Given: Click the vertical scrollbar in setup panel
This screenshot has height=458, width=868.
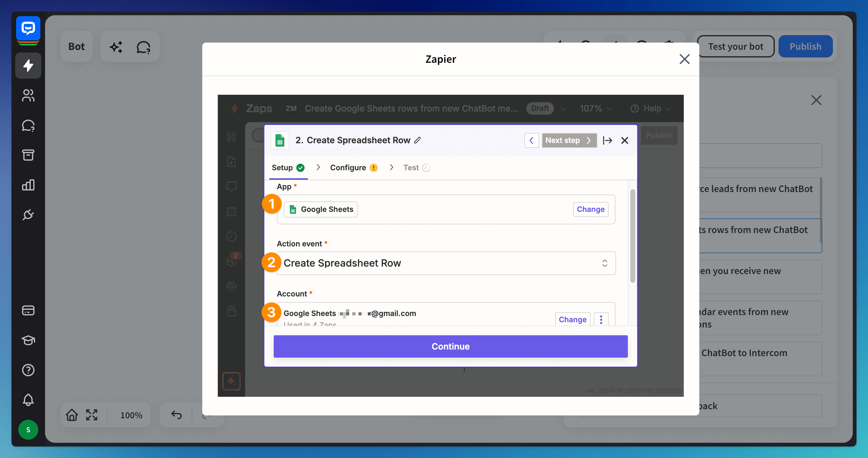Looking at the screenshot, I should point(633,236).
